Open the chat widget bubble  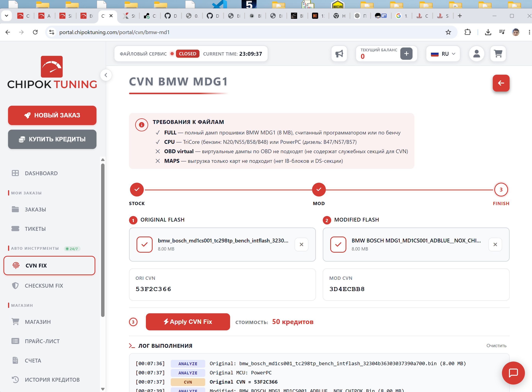(x=513, y=373)
